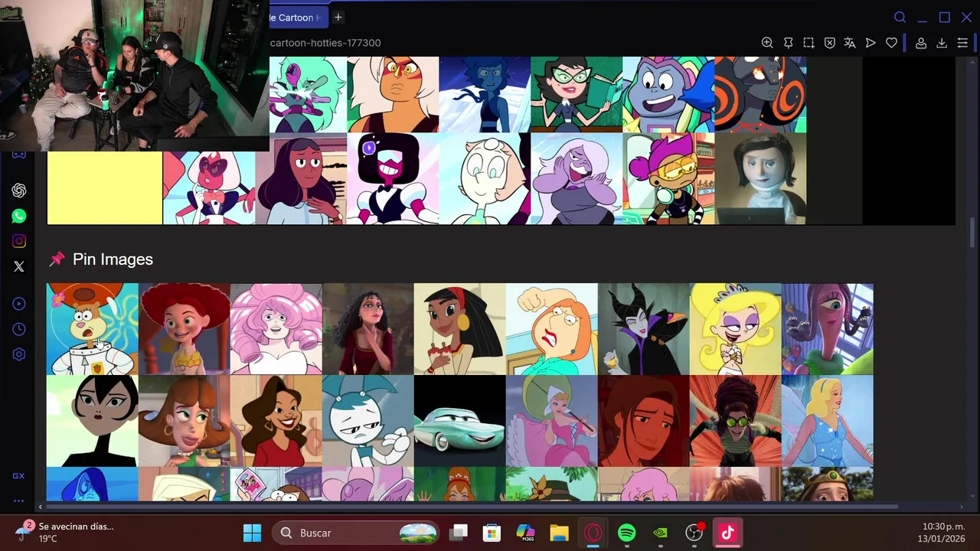This screenshot has height=551, width=980.
Task: Open NVIDIA app from the taskbar
Action: 660,533
